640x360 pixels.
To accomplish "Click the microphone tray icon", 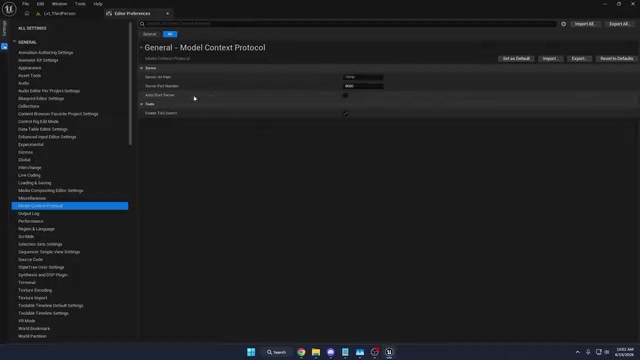I will point(588,352).
